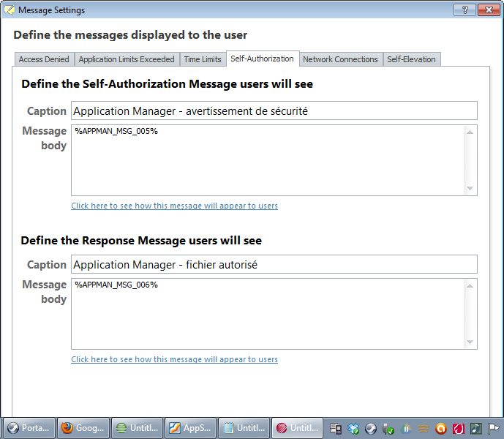Open the Porta... taskbar window
The image size is (504, 439).
30,428
